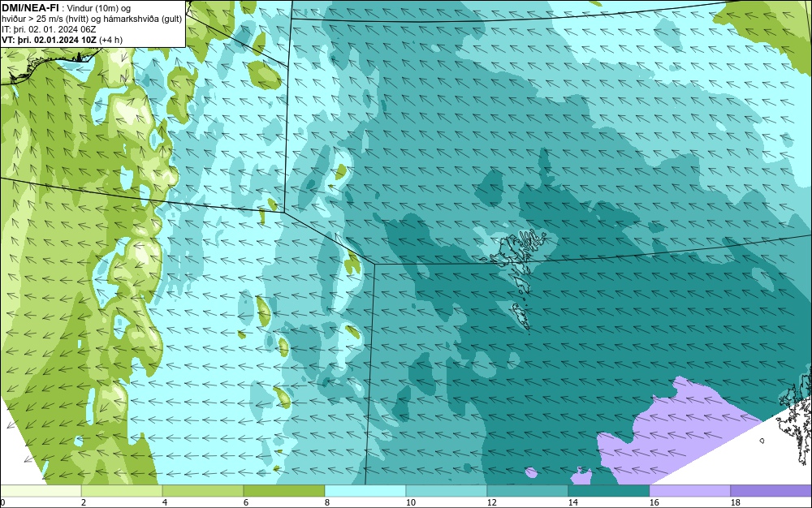
Task: Click the legend scale label "2"
Action: 84,502
